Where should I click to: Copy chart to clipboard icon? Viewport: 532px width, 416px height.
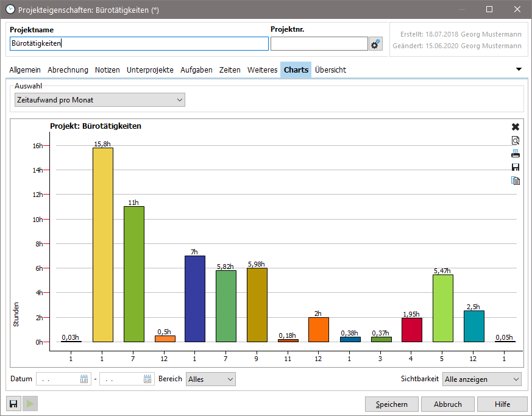pyautogui.click(x=515, y=181)
